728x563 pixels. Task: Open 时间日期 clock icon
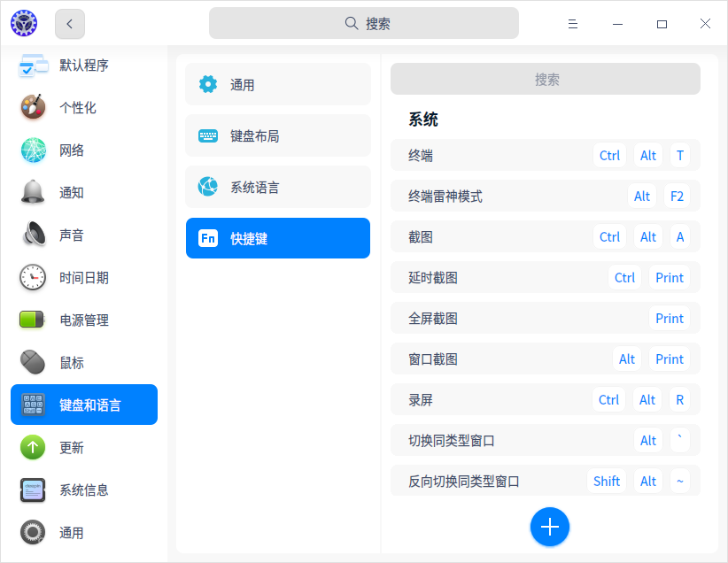pos(33,278)
